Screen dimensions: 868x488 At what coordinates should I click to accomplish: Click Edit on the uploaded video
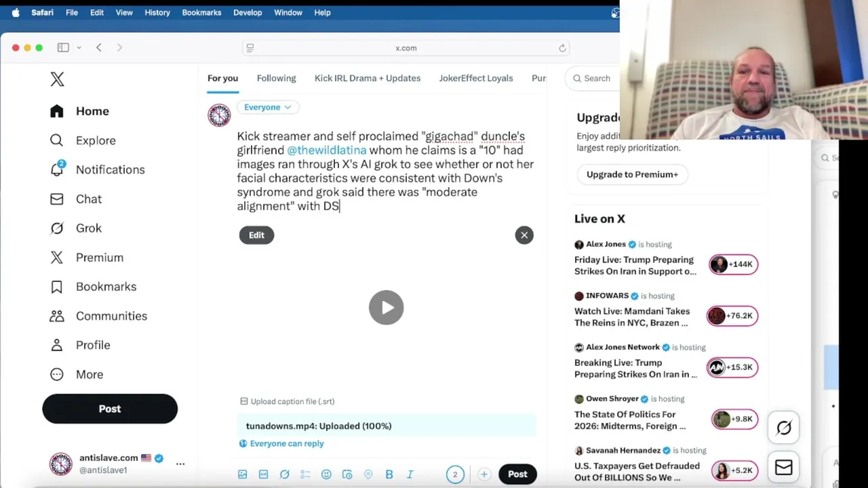[x=256, y=235]
